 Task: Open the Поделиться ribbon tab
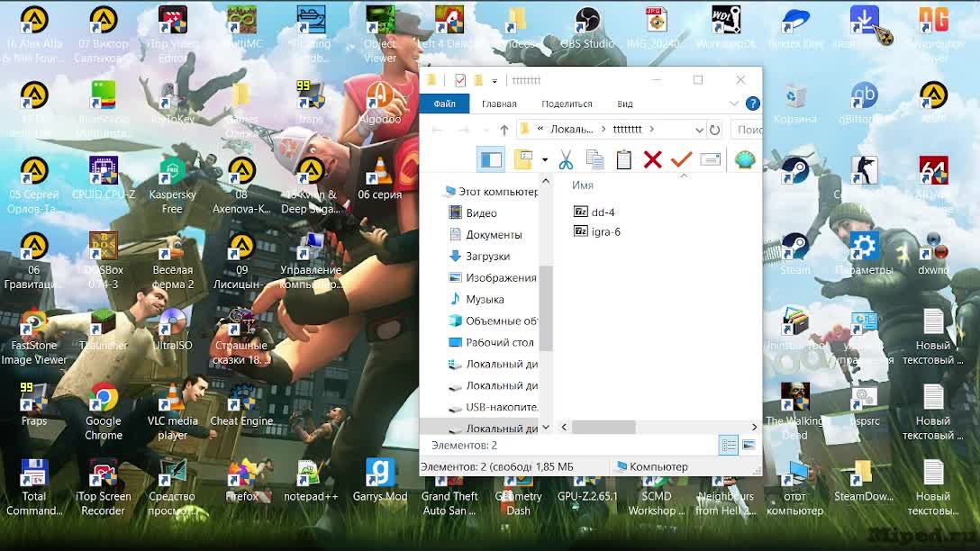pos(567,104)
